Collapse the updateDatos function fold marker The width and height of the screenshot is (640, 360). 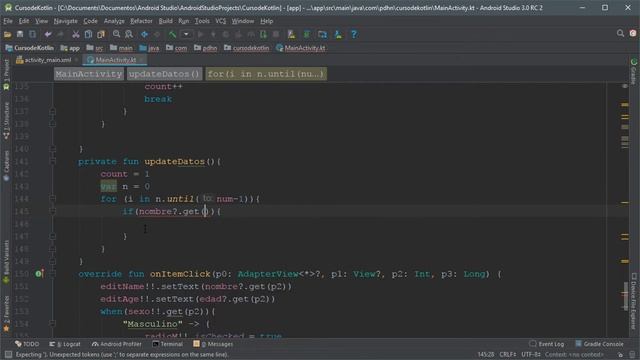click(x=53, y=162)
